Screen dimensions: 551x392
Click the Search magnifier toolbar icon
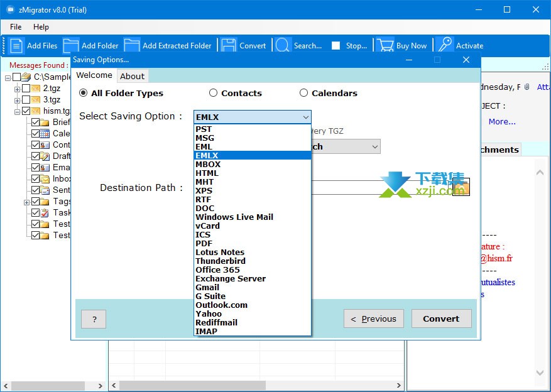point(283,46)
